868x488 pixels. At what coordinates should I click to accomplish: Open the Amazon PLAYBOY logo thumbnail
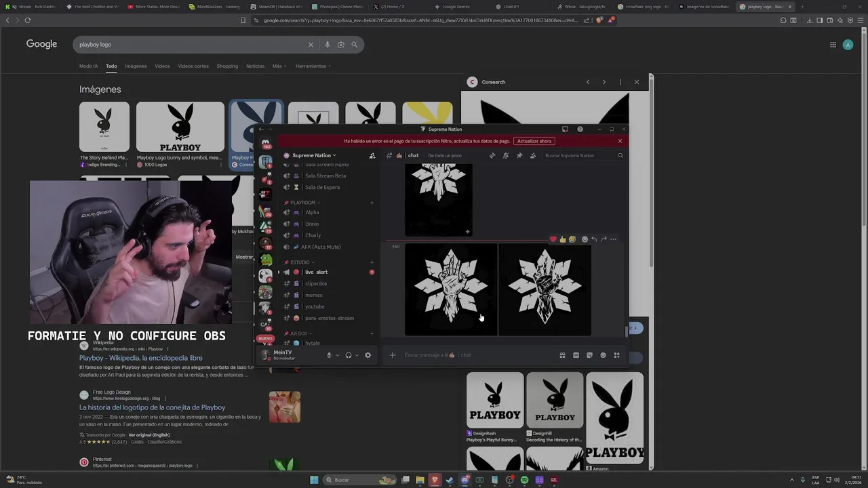click(x=615, y=418)
